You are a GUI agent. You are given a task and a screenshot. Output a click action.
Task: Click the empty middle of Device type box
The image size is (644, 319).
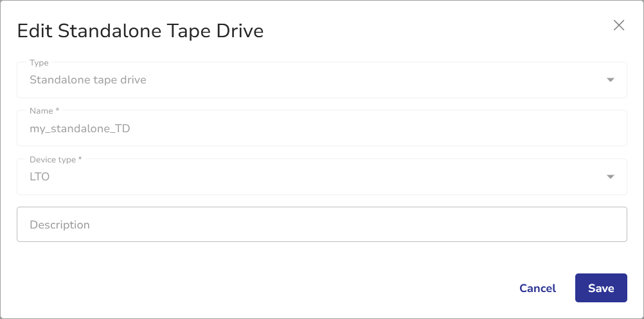point(321,177)
